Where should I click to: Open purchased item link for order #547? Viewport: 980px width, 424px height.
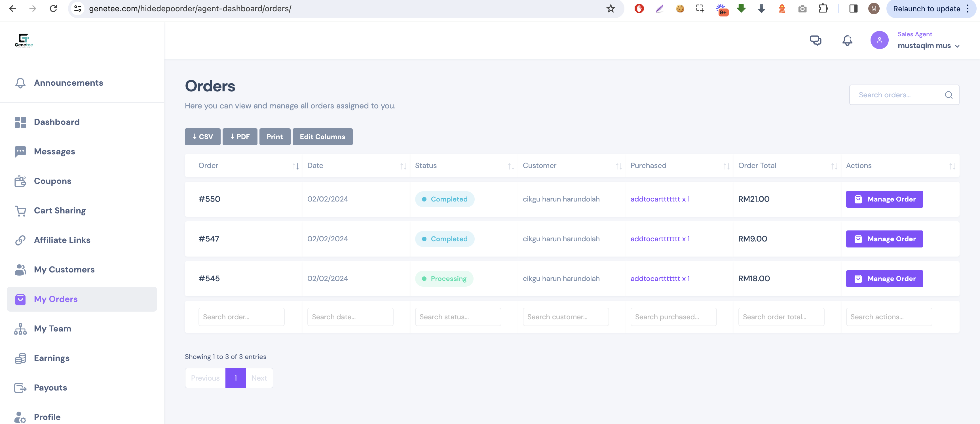pyautogui.click(x=660, y=239)
